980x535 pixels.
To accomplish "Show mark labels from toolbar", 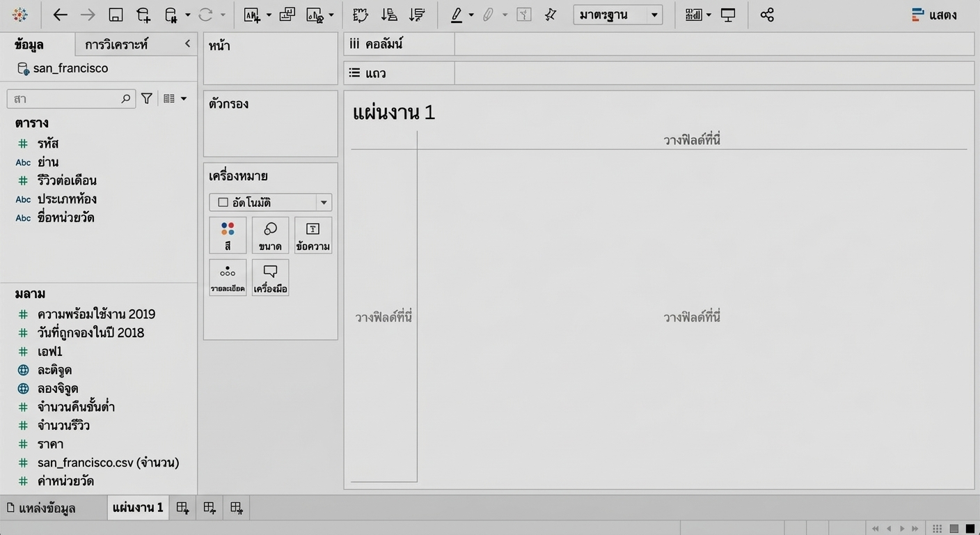I will [x=524, y=15].
